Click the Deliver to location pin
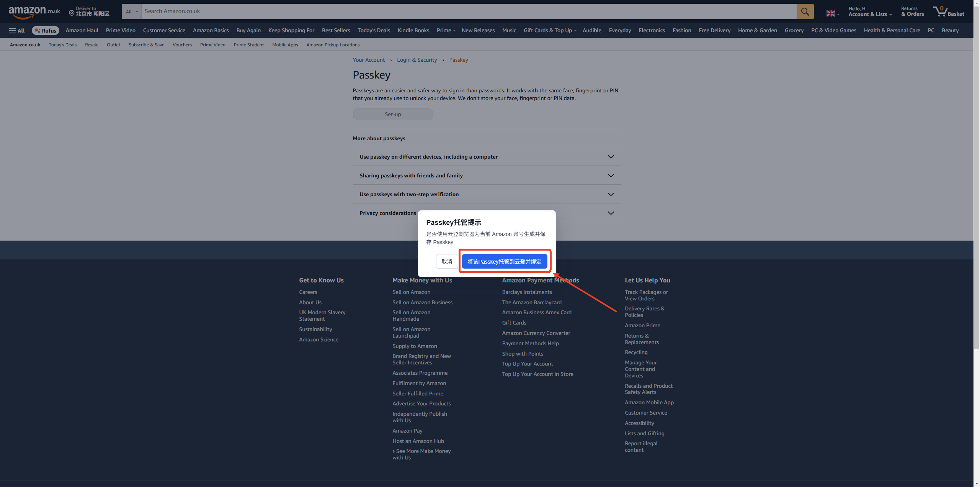 72,13
